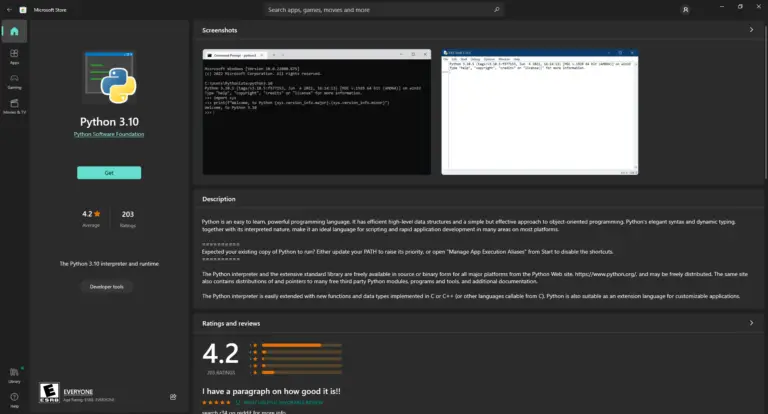Click the Python 3.10 app logo
The height and width of the screenshot is (414, 768).
109,77
